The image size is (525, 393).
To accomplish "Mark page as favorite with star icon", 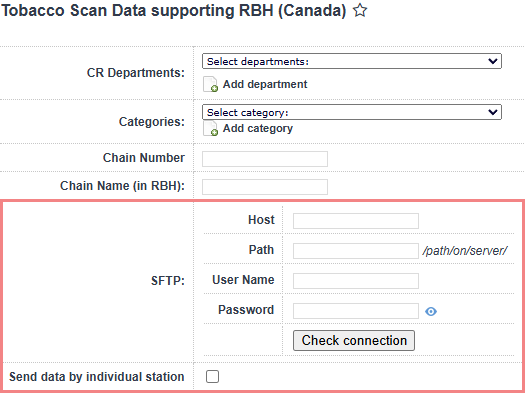I will 360,10.
